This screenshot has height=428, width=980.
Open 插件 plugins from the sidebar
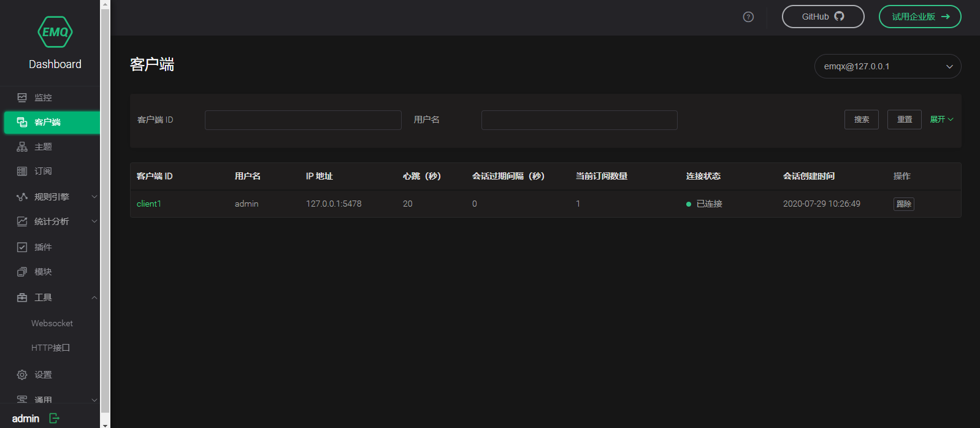coord(43,247)
